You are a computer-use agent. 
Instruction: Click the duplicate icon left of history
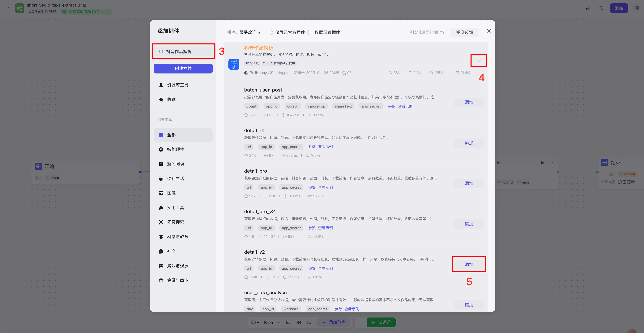coord(588,8)
